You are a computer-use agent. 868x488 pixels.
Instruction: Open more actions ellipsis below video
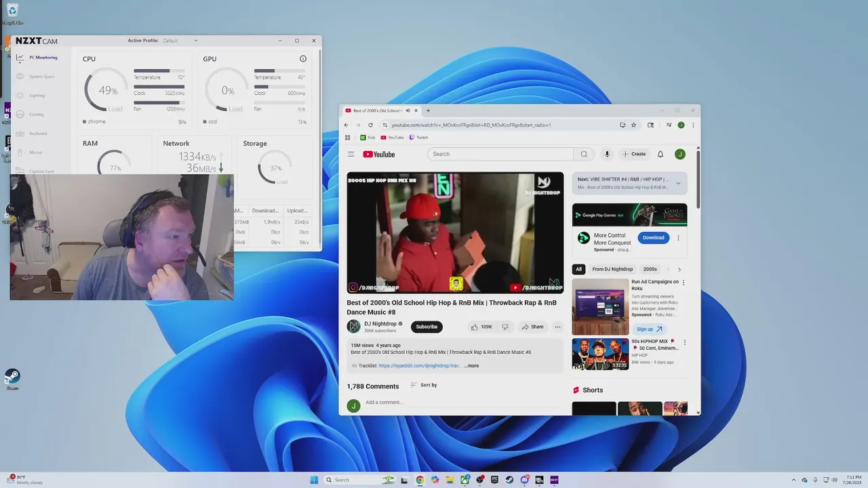(557, 327)
